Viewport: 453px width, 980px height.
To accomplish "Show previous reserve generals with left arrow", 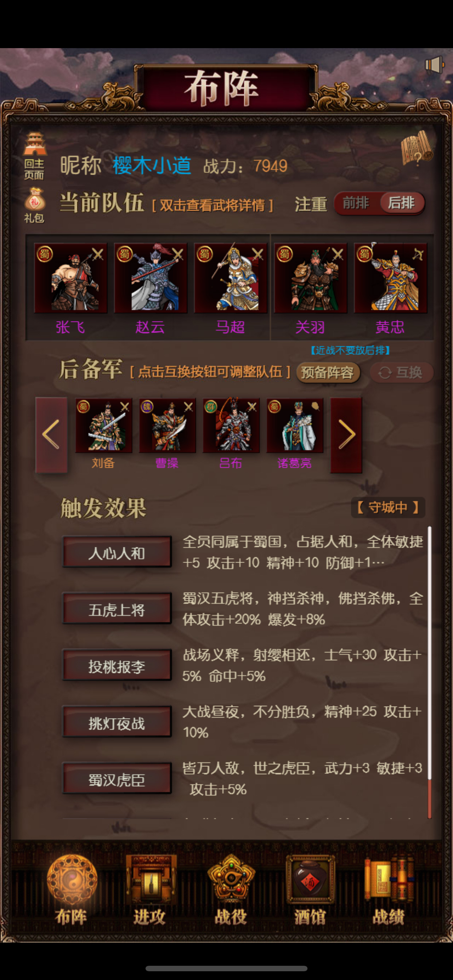I will click(51, 435).
